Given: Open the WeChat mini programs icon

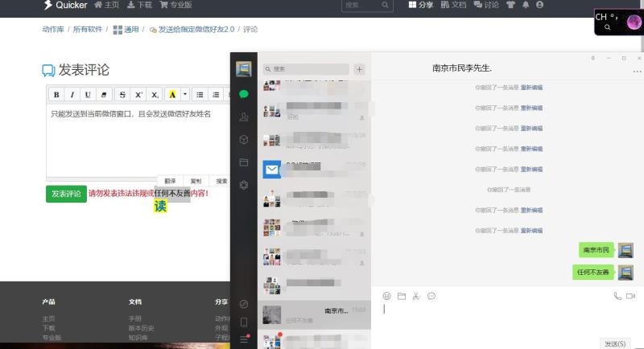Looking at the screenshot, I should click(x=244, y=304).
